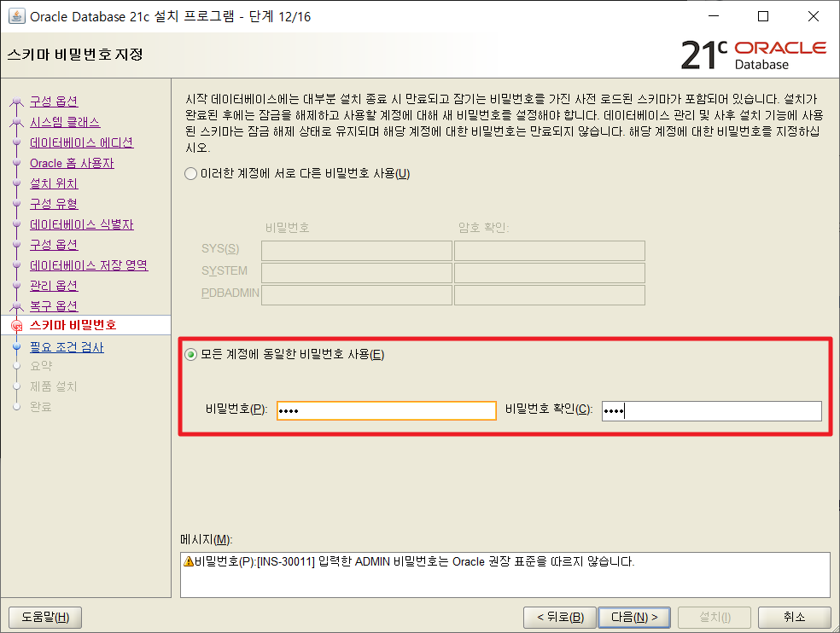Click the Java installer icon in title bar
Image resolution: width=840 pixels, height=633 pixels.
16,16
